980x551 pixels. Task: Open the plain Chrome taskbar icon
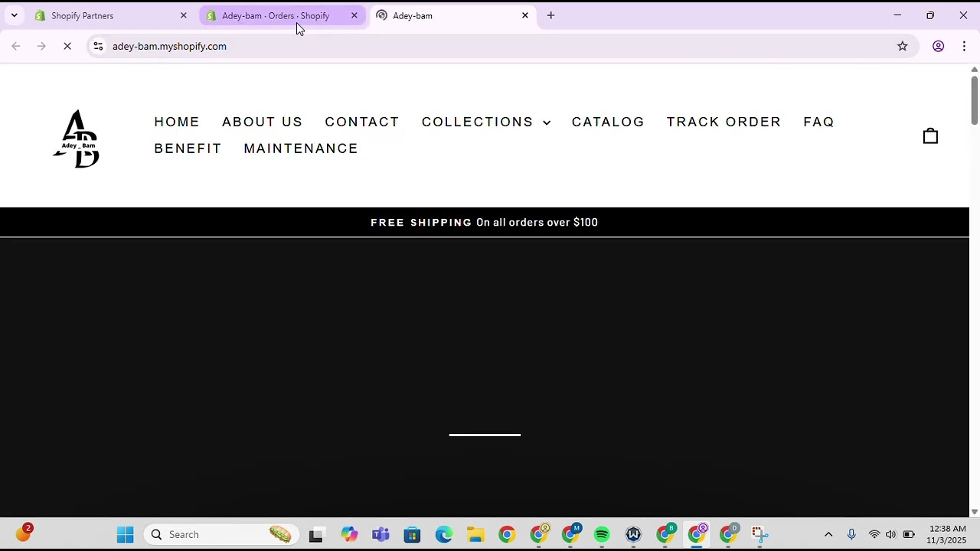tap(507, 534)
